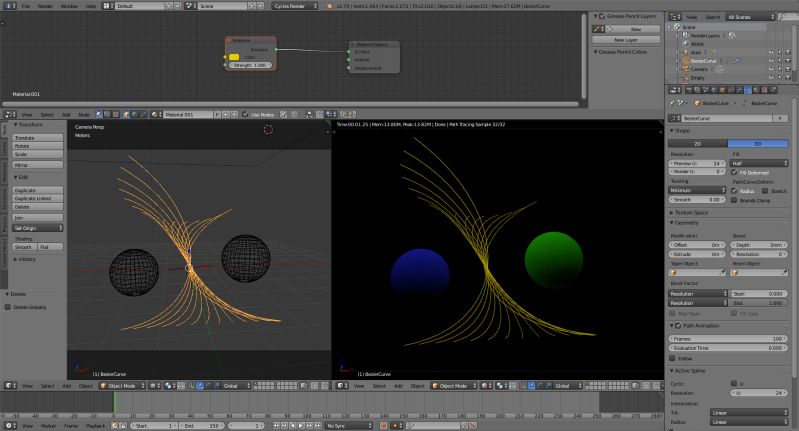Hide BezierCurve with its eye icon in outliner
799x431 pixels.
click(771, 61)
